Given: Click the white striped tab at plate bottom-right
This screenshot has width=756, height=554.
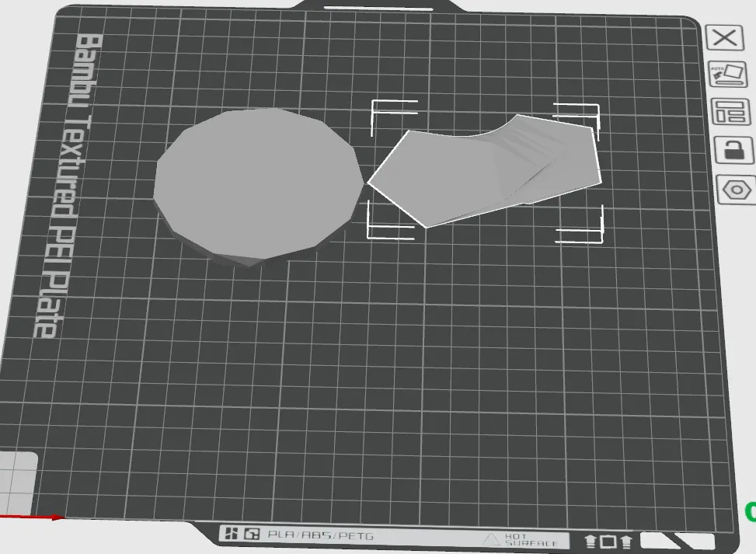Looking at the screenshot, I should 678,541.
